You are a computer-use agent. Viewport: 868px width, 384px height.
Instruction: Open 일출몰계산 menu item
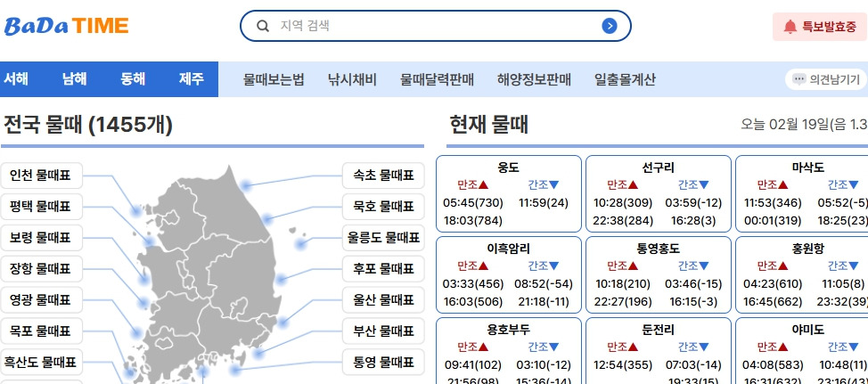625,79
